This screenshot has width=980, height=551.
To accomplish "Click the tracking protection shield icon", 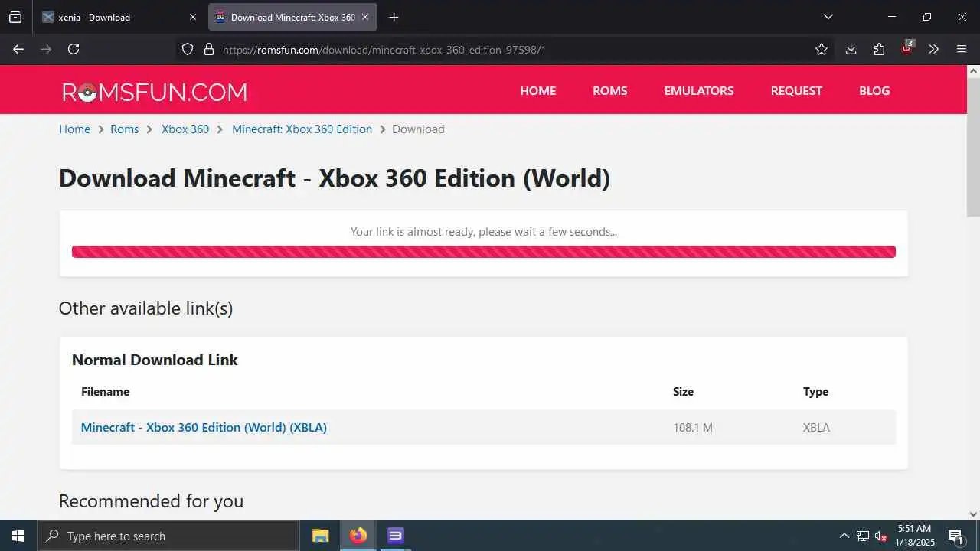I will pyautogui.click(x=188, y=49).
